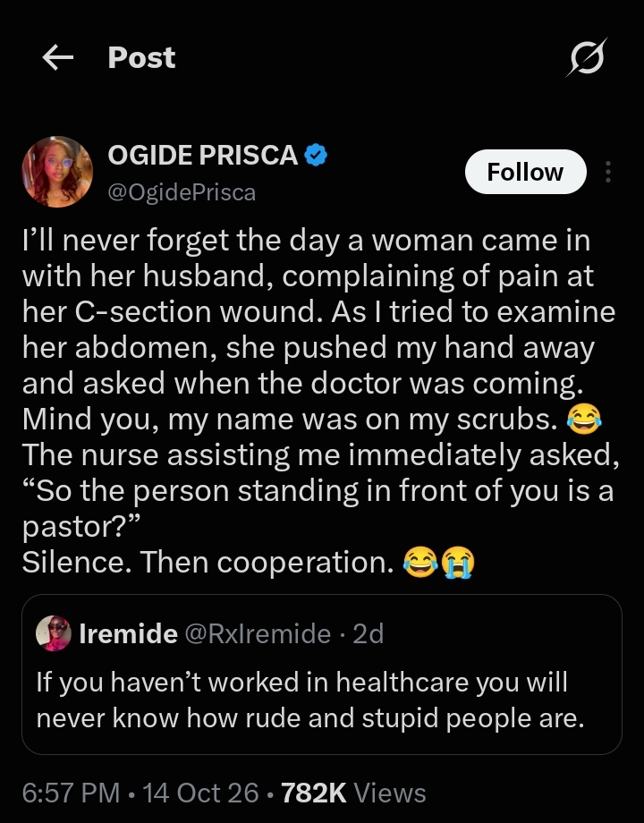Tap the 6:57 PM post time
Screen dimensions: 644x823
click(x=71, y=793)
